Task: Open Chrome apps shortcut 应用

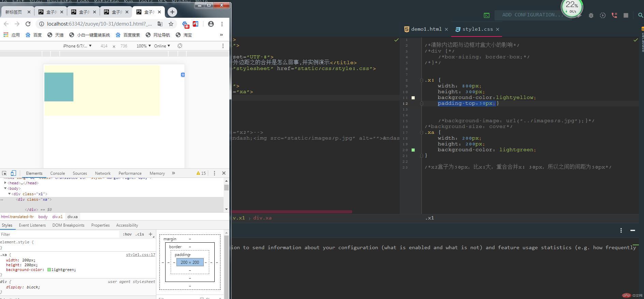Action: click(11, 35)
